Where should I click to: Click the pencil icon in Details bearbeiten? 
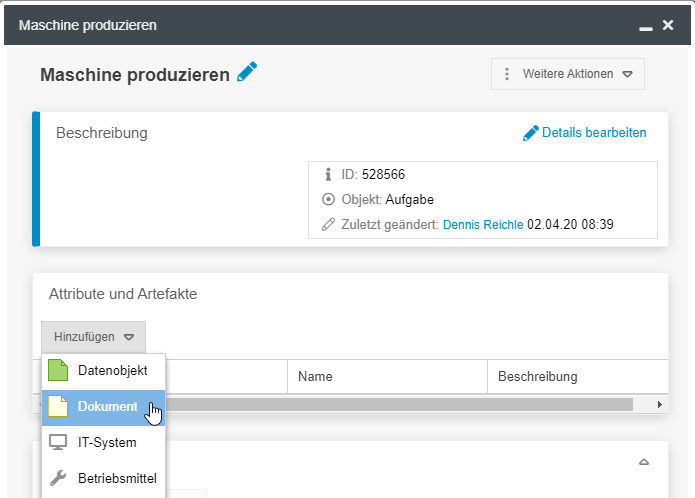[x=531, y=133]
